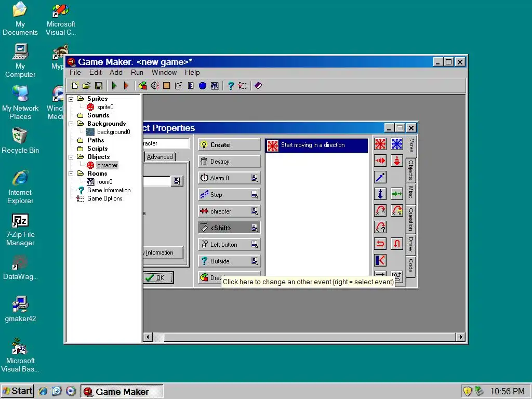The width and height of the screenshot is (532, 399).
Task: Select move towards a point action
Action: point(380,178)
